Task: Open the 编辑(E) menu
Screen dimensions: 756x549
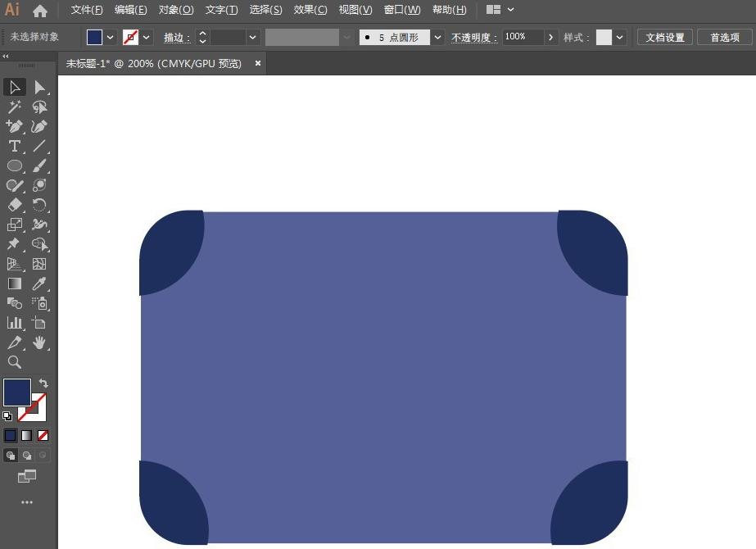Action: tap(131, 10)
